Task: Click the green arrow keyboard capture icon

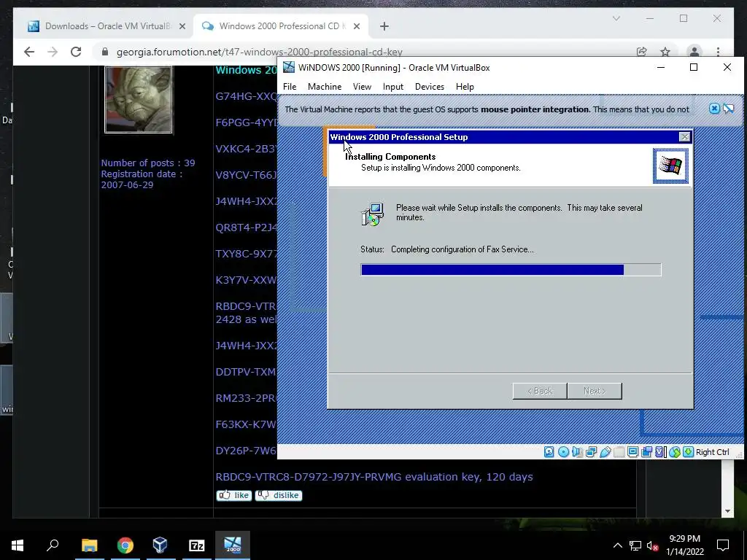Action: (x=688, y=452)
